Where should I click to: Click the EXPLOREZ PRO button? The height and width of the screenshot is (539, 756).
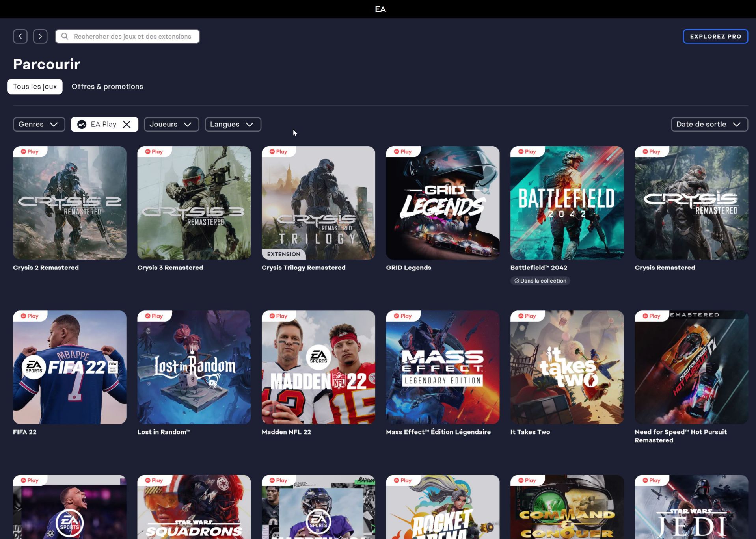tap(715, 36)
